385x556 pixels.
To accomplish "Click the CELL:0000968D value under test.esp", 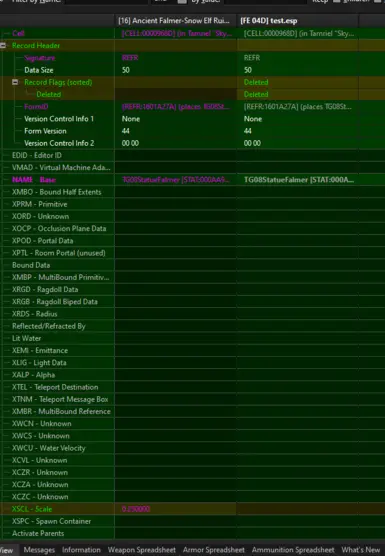I will coord(297,33).
